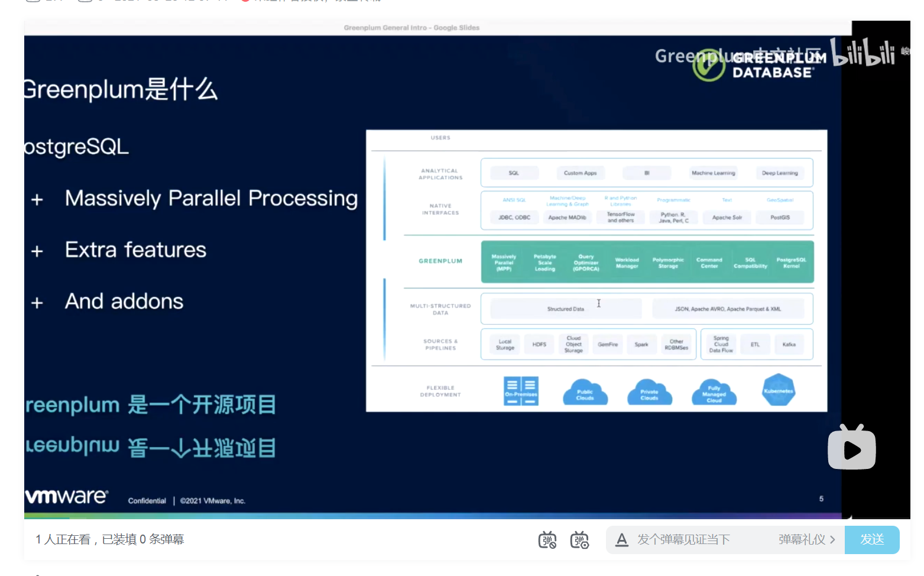This screenshot has height=576, width=924.
Task: Click the 'JSON, Apache AVRO' data box
Action: pyautogui.click(x=728, y=309)
